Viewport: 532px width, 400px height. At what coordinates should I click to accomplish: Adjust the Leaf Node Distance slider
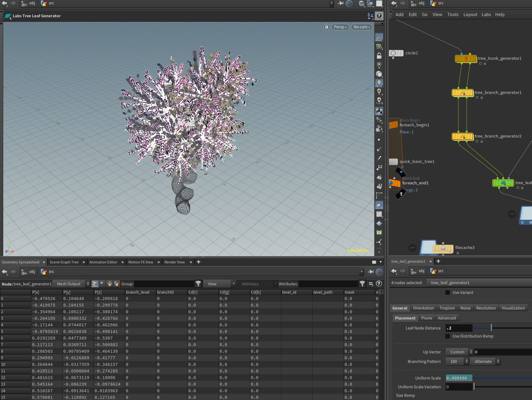(x=491, y=328)
